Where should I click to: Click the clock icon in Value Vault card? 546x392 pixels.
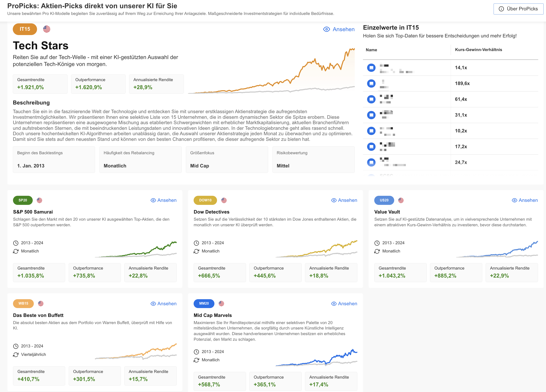click(x=377, y=243)
